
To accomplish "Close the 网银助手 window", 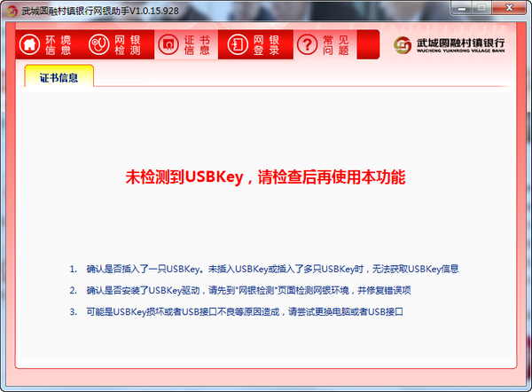I will 509,8.
